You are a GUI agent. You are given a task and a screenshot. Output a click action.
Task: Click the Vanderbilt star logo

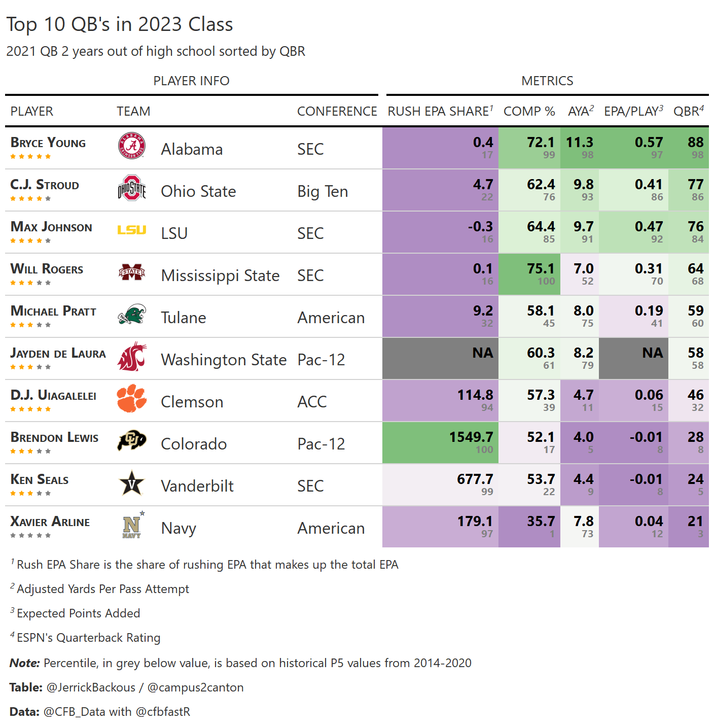click(x=132, y=483)
